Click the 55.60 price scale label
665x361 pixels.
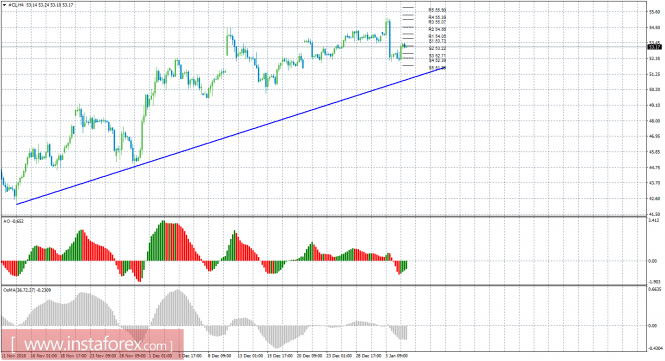(654, 12)
